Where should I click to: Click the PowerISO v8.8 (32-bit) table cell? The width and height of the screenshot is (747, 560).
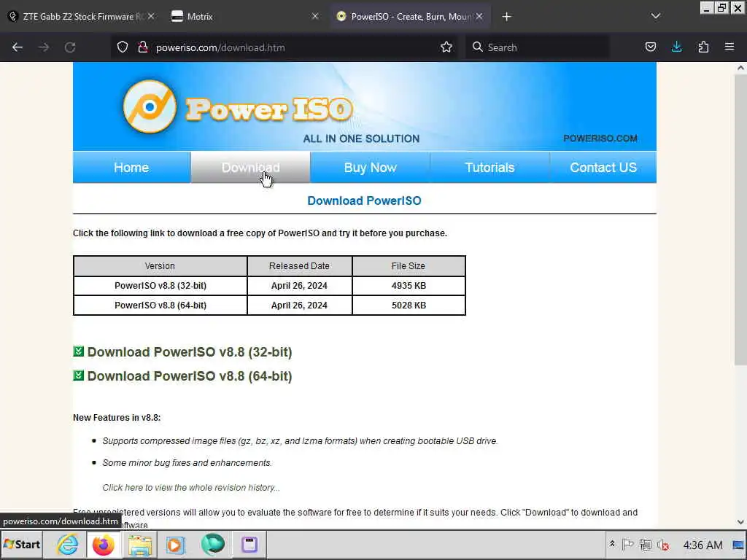pyautogui.click(x=160, y=286)
